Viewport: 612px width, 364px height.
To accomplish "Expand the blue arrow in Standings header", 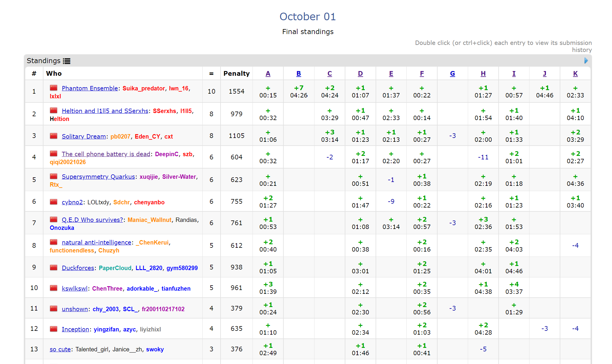I will pyautogui.click(x=586, y=61).
